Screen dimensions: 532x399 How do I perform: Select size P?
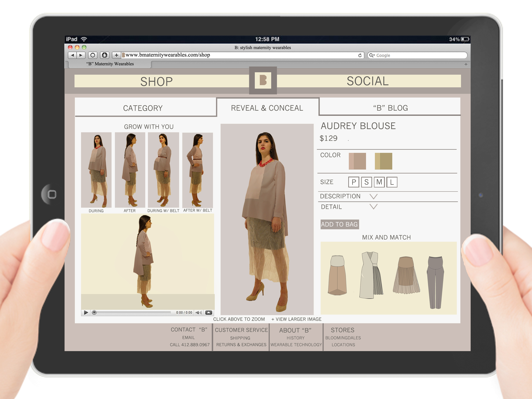353,182
